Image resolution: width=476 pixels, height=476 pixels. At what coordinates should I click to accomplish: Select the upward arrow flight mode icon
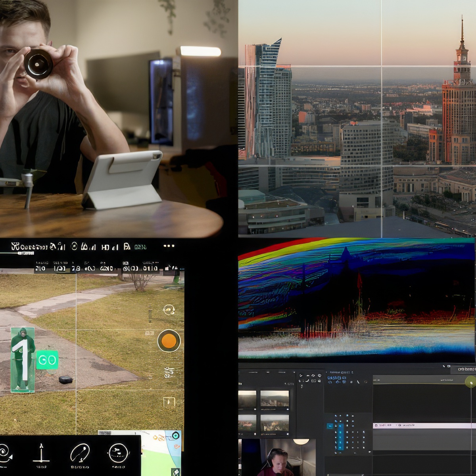pyautogui.click(x=41, y=453)
